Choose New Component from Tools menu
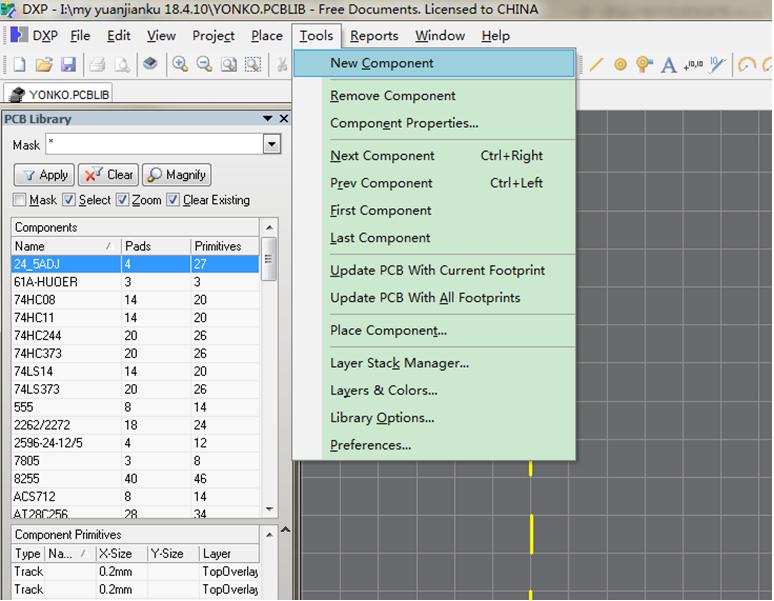 (382, 63)
